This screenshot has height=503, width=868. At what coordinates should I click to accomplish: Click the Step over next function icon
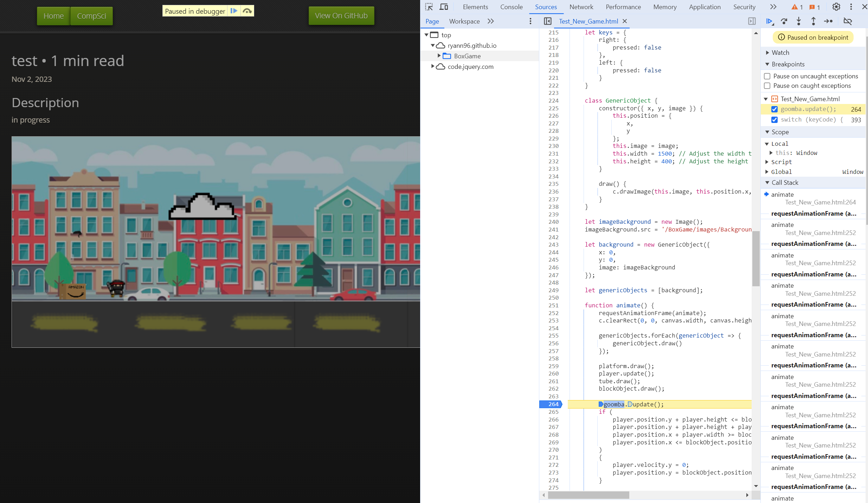[x=784, y=21]
